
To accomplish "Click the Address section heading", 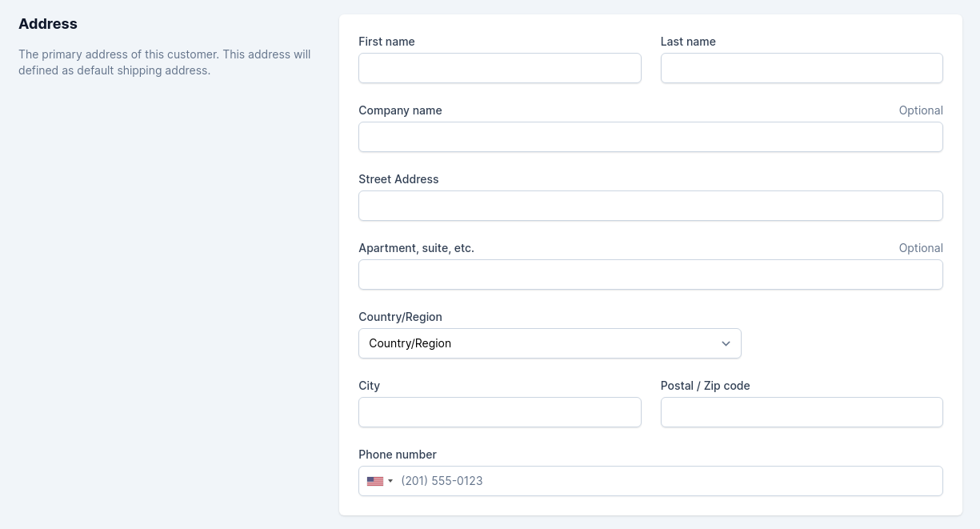I will coord(47,24).
